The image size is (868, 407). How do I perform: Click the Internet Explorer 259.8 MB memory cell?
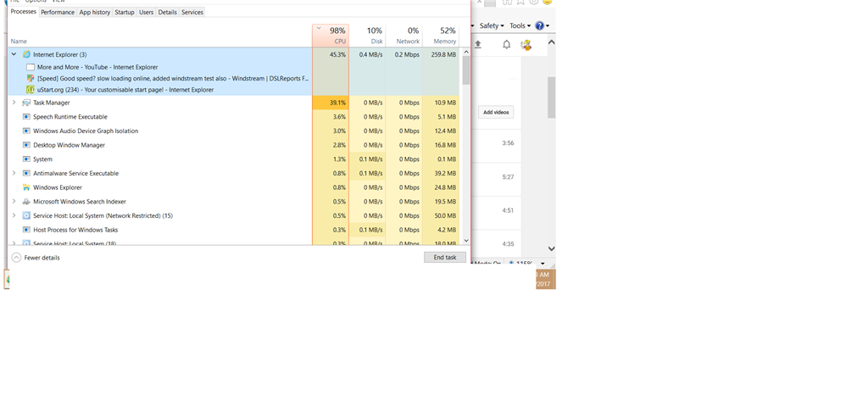441,54
